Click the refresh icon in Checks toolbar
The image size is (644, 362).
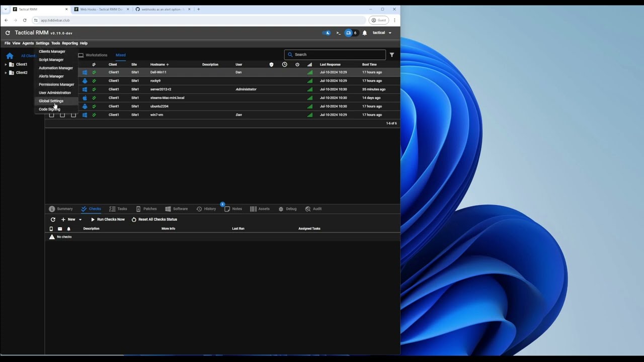click(x=53, y=220)
